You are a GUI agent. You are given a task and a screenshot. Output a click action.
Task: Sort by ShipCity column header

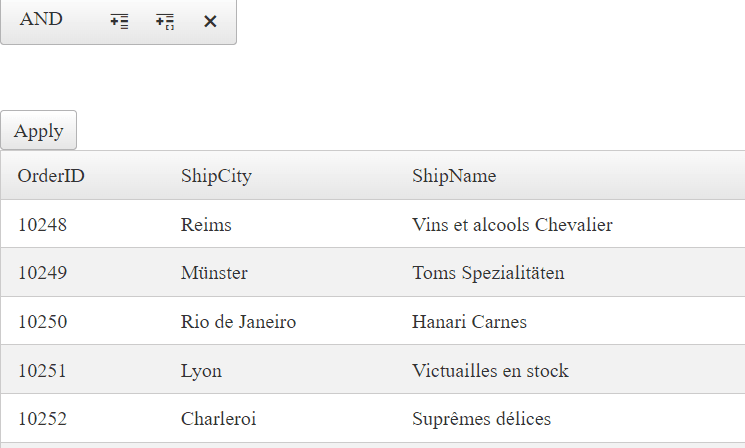(216, 176)
